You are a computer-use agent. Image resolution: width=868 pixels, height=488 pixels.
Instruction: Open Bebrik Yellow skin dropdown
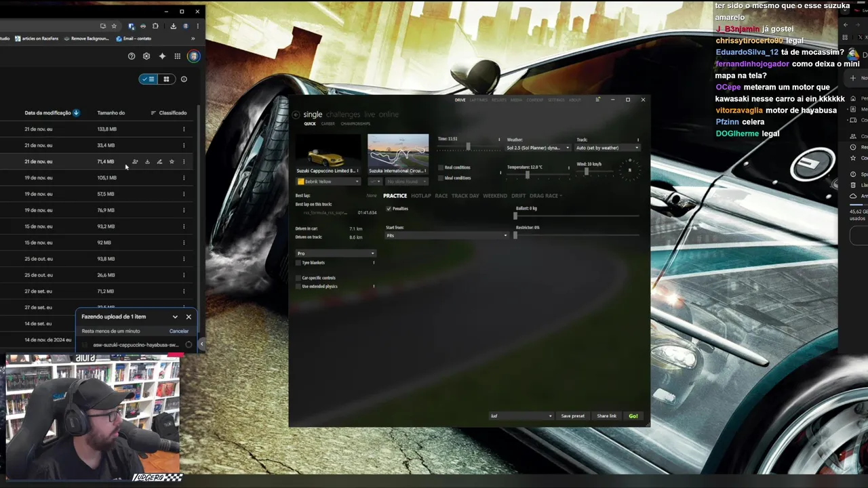point(328,182)
